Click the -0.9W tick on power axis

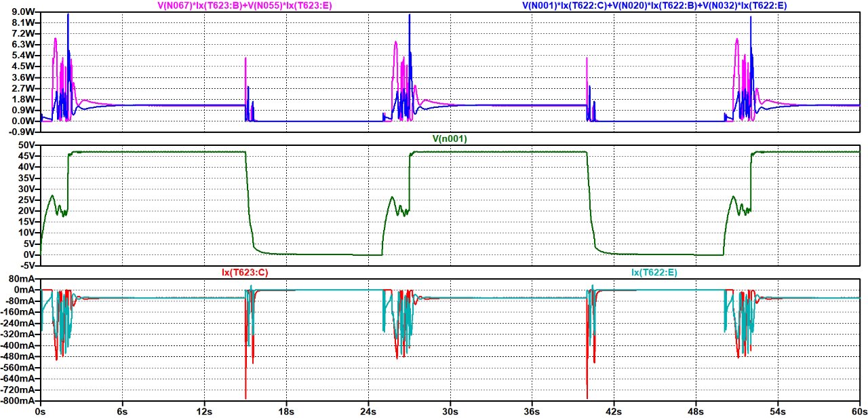23,132
